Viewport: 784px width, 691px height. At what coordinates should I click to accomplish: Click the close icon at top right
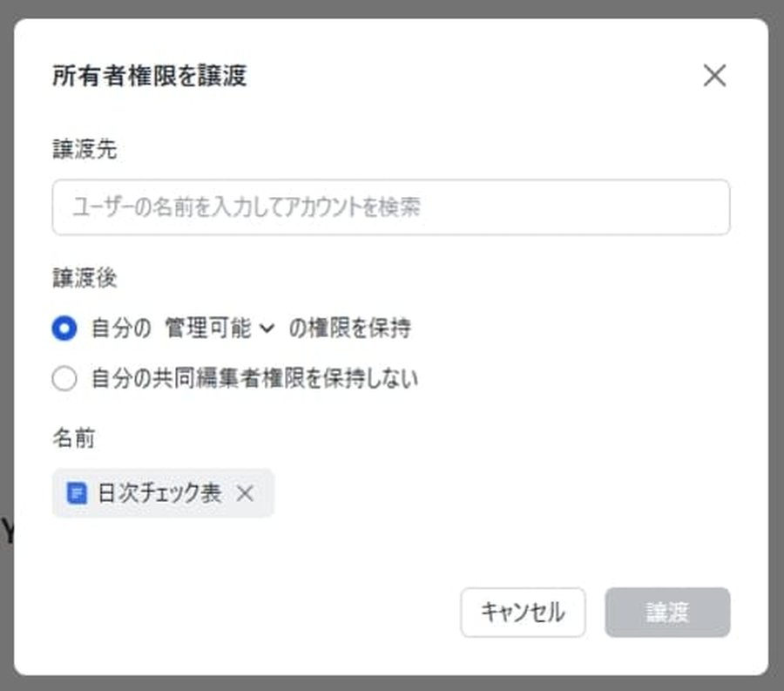[714, 76]
